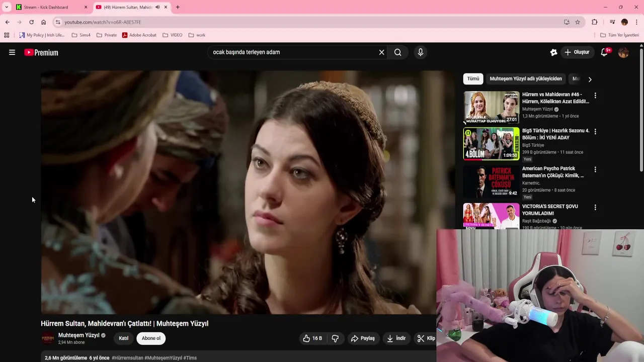Clear the search box with the X

coord(381,52)
